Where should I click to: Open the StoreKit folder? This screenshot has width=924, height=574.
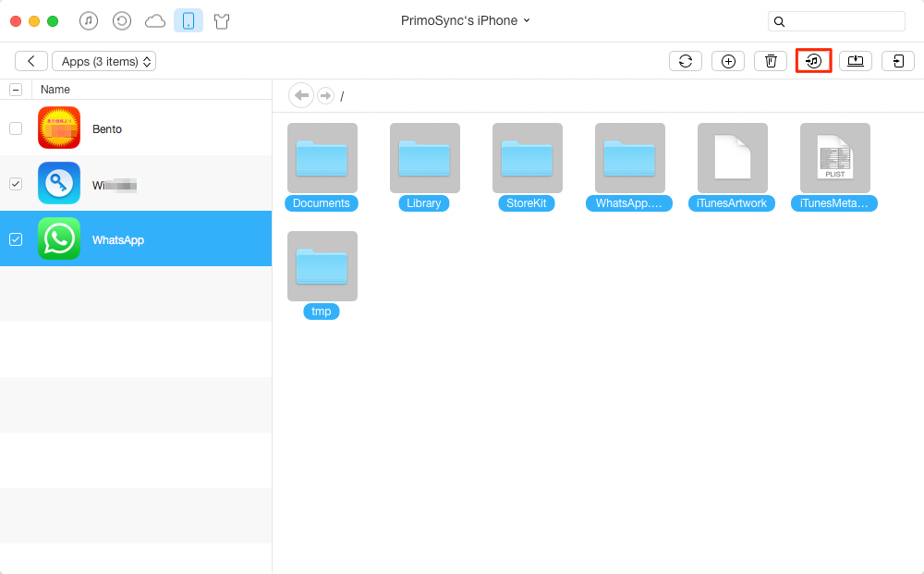528,158
